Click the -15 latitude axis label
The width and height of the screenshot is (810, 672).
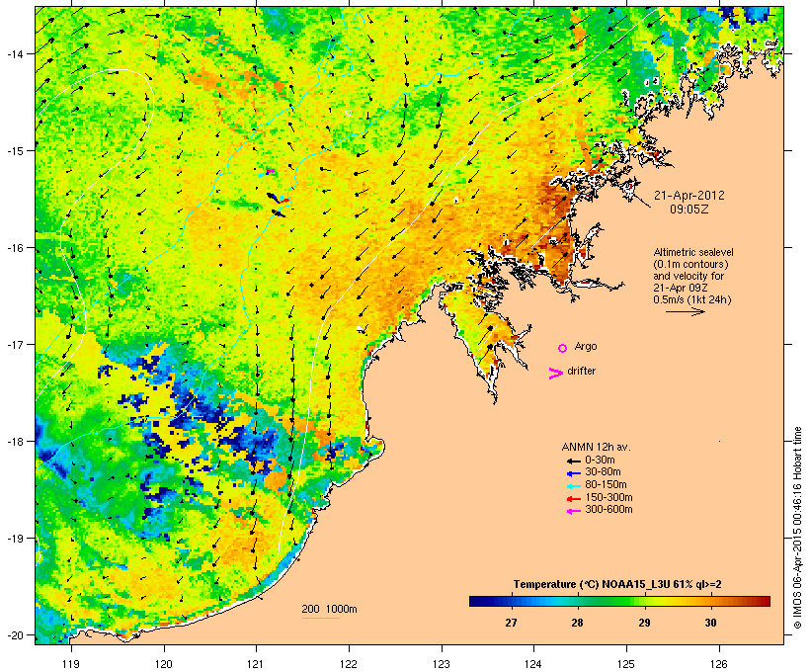pos(14,150)
